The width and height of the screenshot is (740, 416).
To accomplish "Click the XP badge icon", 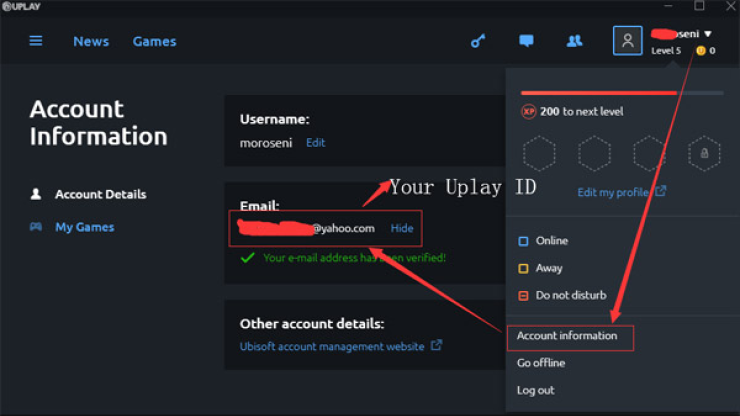I will pos(528,111).
